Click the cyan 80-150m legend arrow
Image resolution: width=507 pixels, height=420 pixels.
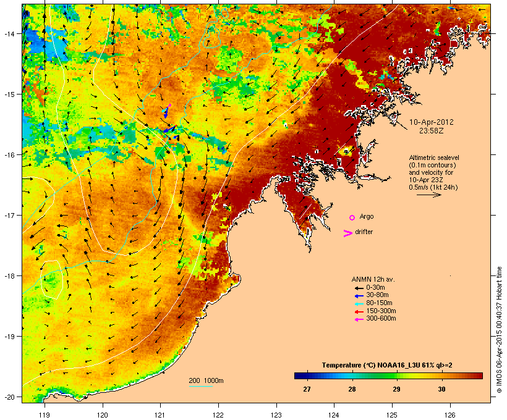359,304
